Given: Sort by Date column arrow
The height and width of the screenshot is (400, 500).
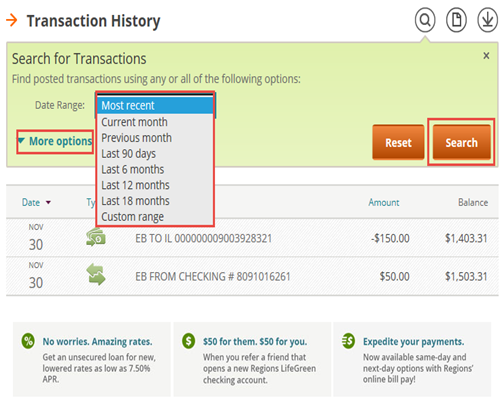Looking at the screenshot, I should pyautogui.click(x=48, y=202).
